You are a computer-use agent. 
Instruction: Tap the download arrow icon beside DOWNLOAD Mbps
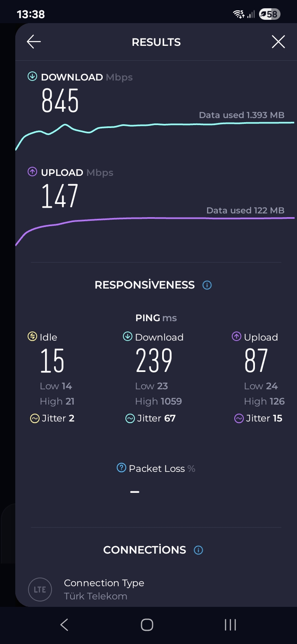click(x=32, y=77)
